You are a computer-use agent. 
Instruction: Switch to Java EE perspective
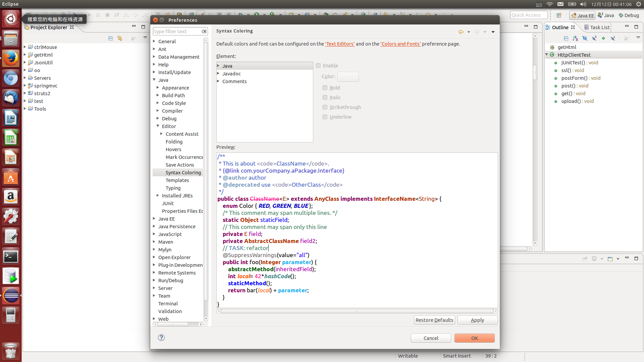pyautogui.click(x=582, y=15)
